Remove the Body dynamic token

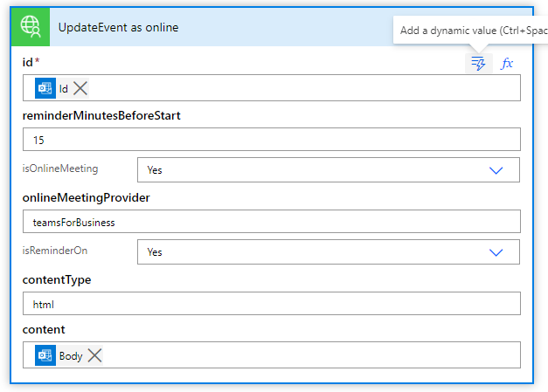pos(94,355)
